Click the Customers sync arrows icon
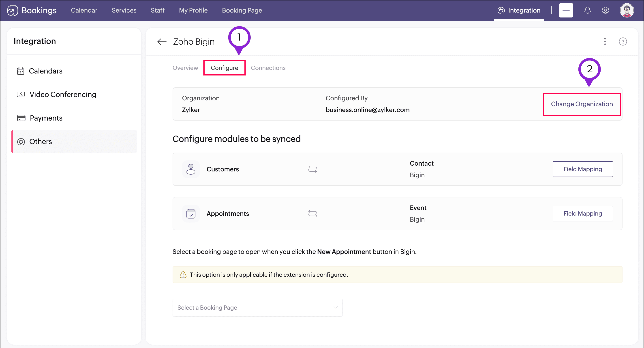Viewport: 644px width, 348px height. (x=312, y=169)
